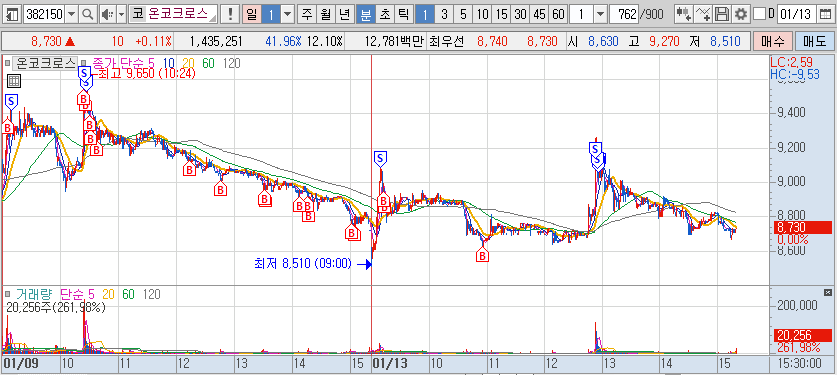Select the B marker near 11:00 on 01/13
The width and height of the screenshot is (837, 375).
483,256
